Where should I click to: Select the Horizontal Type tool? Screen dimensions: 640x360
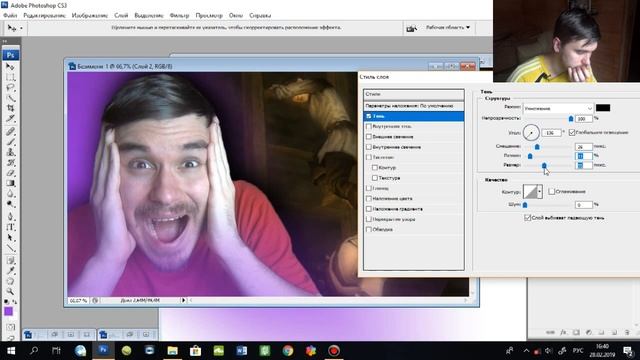(10, 227)
